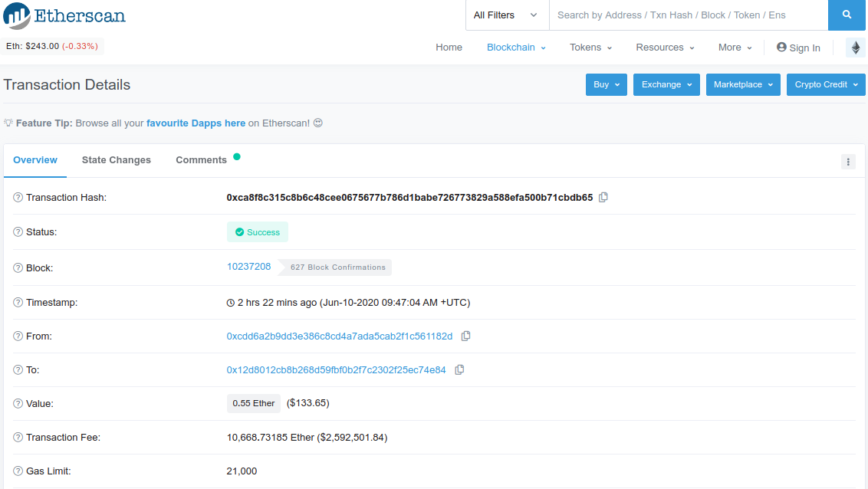This screenshot has width=868, height=489.
Task: Click help icon beside Gas Limit
Action: coord(18,471)
